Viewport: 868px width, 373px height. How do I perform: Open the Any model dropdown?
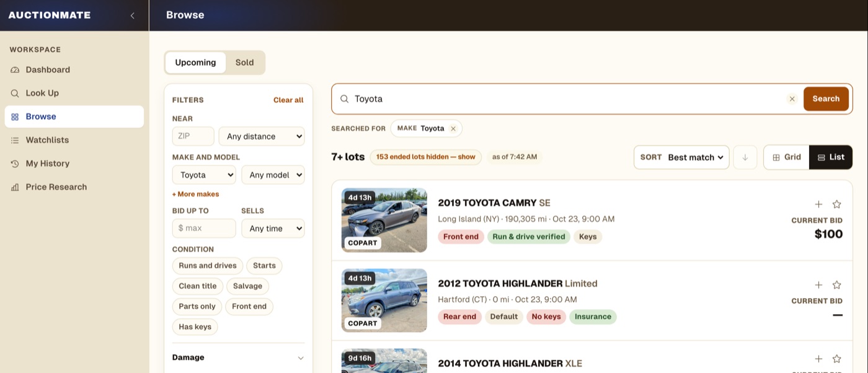click(x=273, y=175)
